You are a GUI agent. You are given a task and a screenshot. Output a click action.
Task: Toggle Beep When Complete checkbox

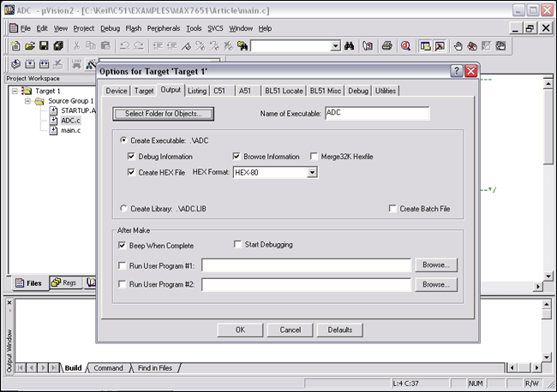point(122,245)
